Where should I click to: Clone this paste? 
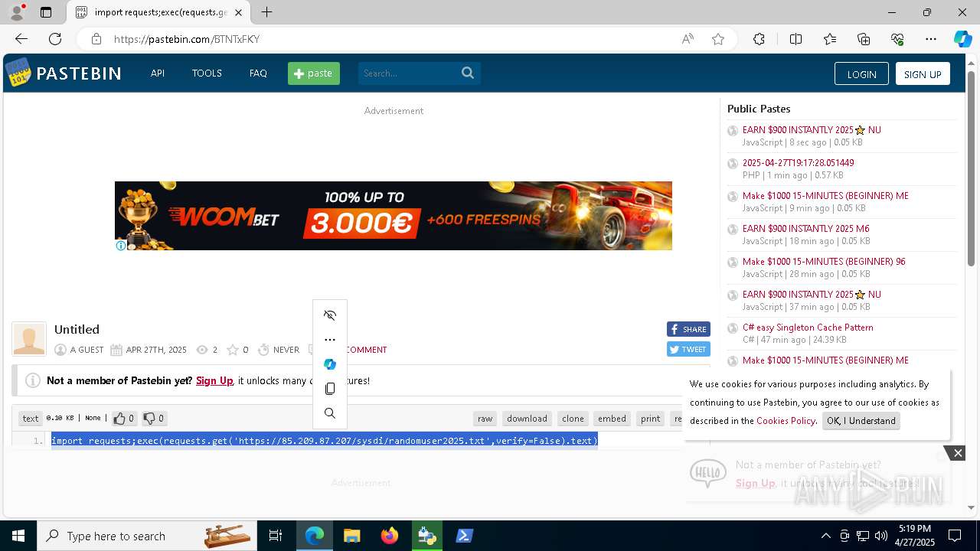[573, 419]
